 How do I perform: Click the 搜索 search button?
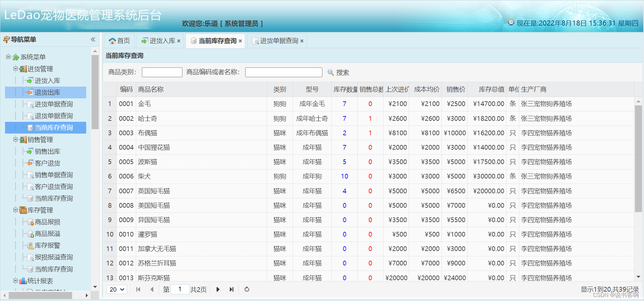[338, 72]
